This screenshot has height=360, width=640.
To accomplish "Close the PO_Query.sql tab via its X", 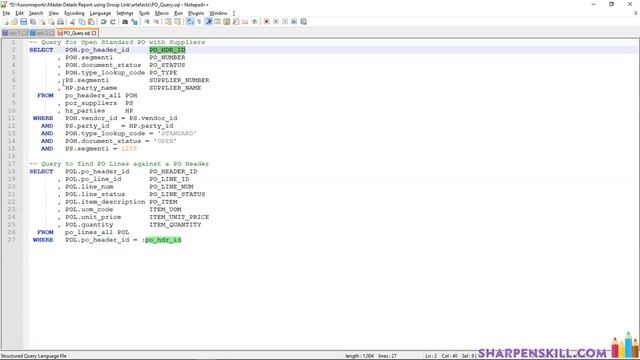I will tap(94, 33).
